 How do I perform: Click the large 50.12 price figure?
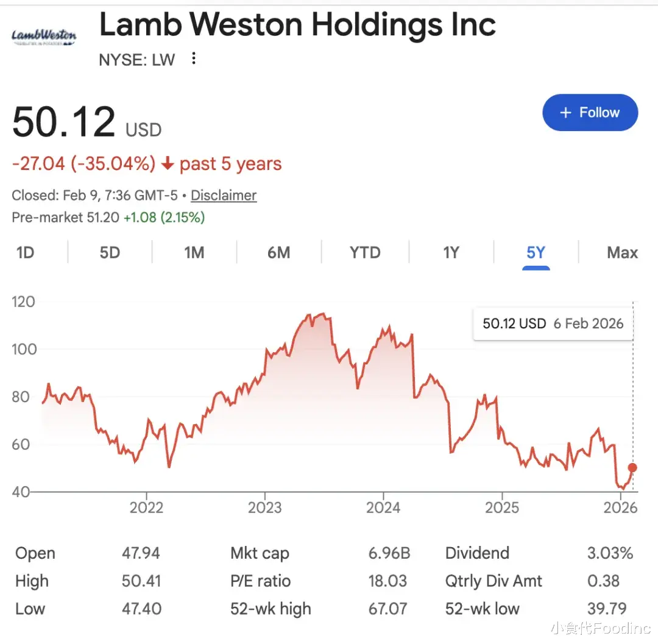(64, 122)
